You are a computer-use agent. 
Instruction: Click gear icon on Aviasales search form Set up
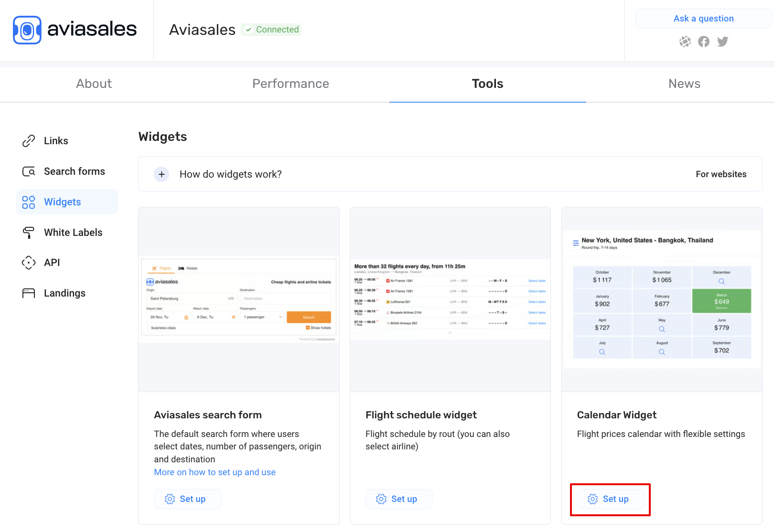pos(170,499)
